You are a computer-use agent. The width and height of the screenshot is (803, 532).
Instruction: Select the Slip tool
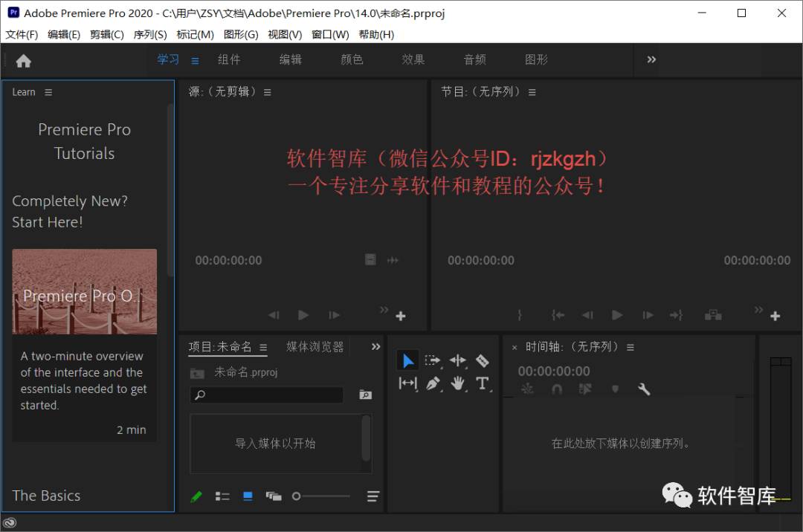(x=408, y=383)
